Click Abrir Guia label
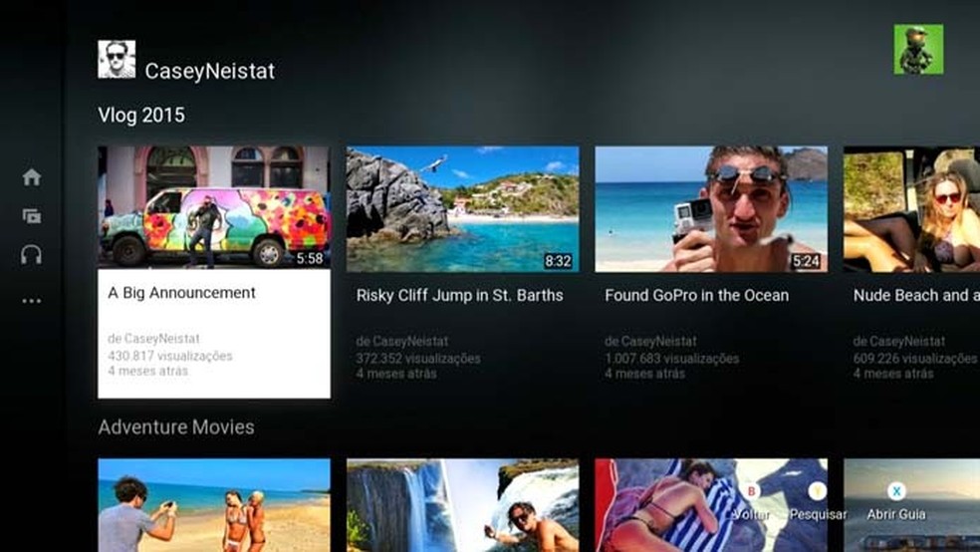Screen dimensions: 980x552 (x=896, y=514)
